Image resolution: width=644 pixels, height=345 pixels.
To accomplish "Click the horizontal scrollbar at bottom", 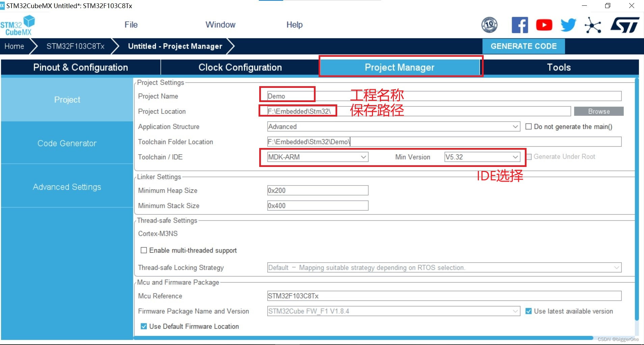I will [364, 338].
